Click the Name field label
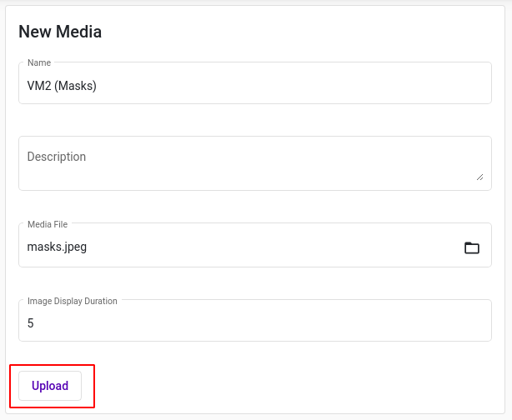Screen dimensions: 512x420 [39, 62]
